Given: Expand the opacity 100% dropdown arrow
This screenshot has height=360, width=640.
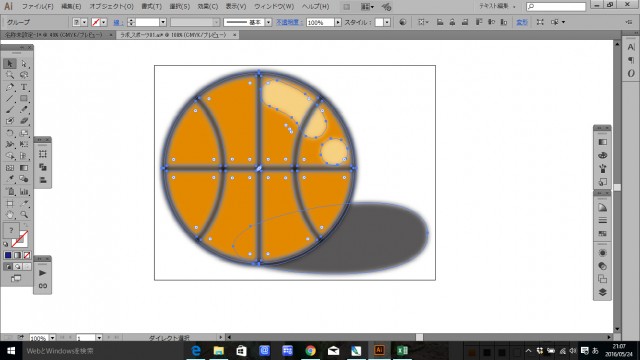Looking at the screenshot, I should coord(338,22).
